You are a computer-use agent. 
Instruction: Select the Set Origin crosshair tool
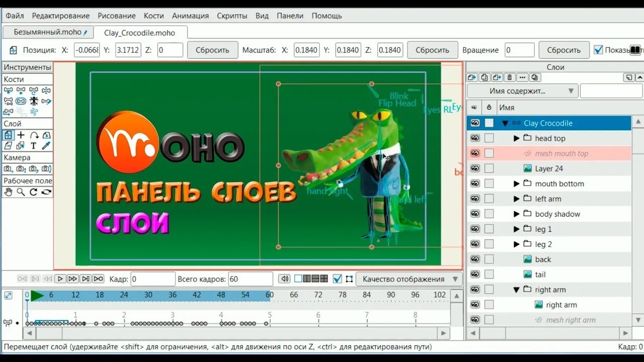click(21, 135)
